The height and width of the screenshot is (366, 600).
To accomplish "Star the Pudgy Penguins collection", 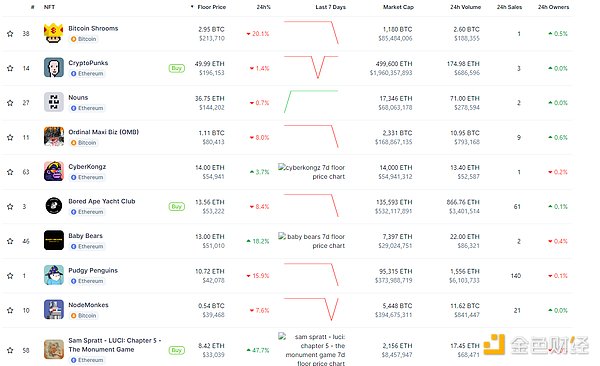I will click(x=10, y=276).
